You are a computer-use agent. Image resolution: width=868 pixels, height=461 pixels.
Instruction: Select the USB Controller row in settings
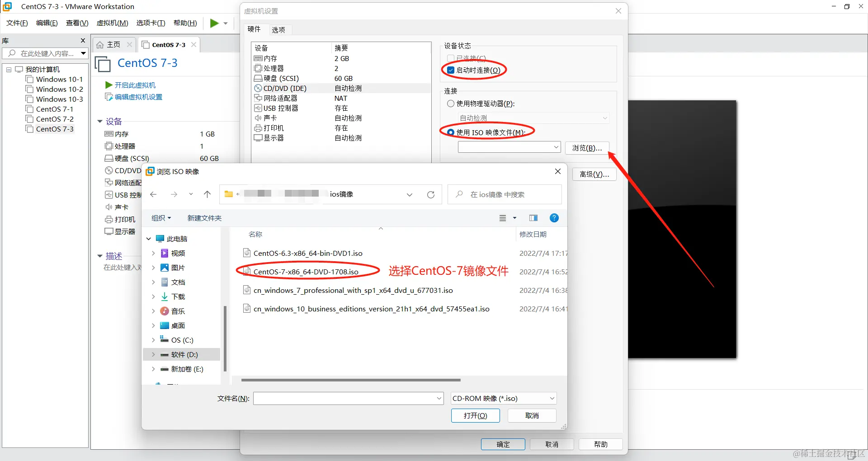coord(341,108)
